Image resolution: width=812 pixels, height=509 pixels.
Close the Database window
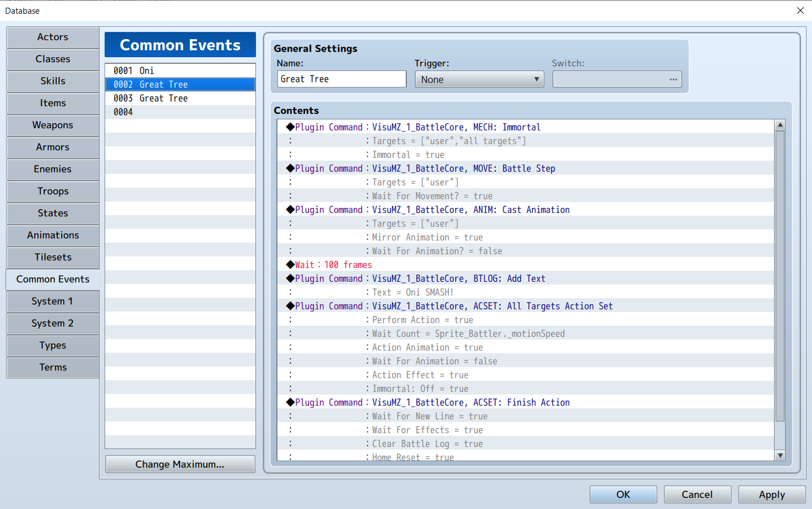(800, 10)
